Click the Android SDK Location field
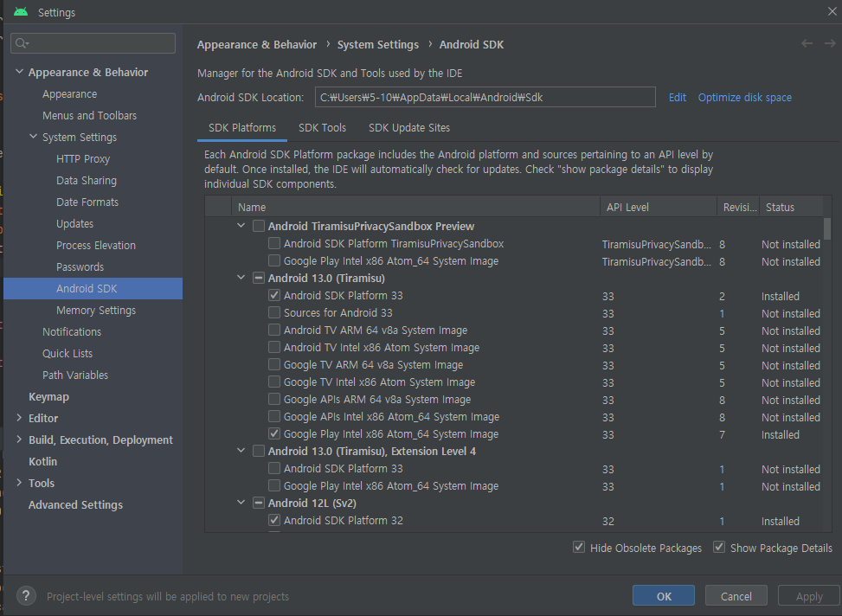The image size is (842, 616). [x=485, y=97]
